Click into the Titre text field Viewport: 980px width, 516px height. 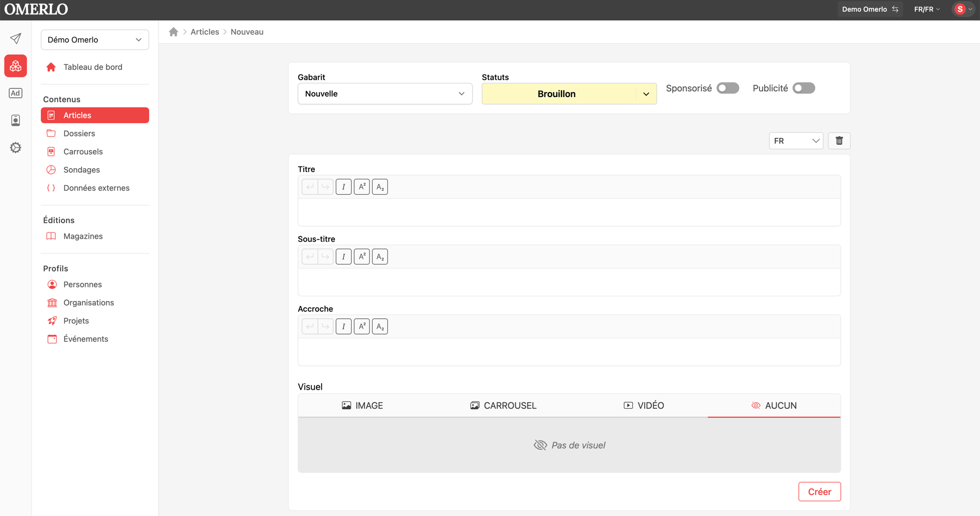[x=569, y=212]
